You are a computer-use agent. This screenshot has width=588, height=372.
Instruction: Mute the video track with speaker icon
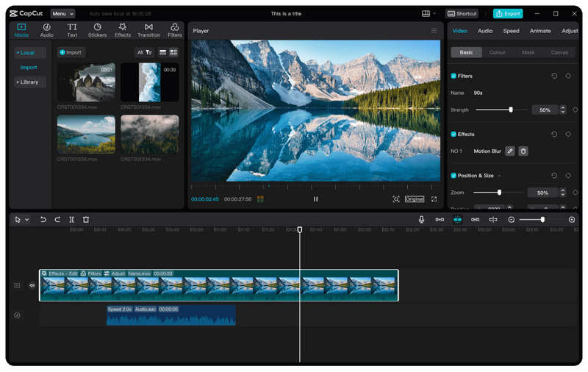32,285
